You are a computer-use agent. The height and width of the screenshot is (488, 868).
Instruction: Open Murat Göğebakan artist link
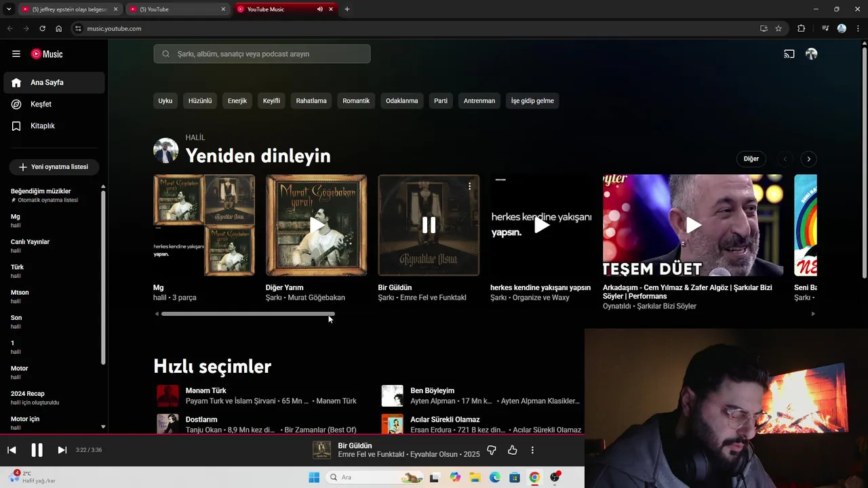(316, 298)
